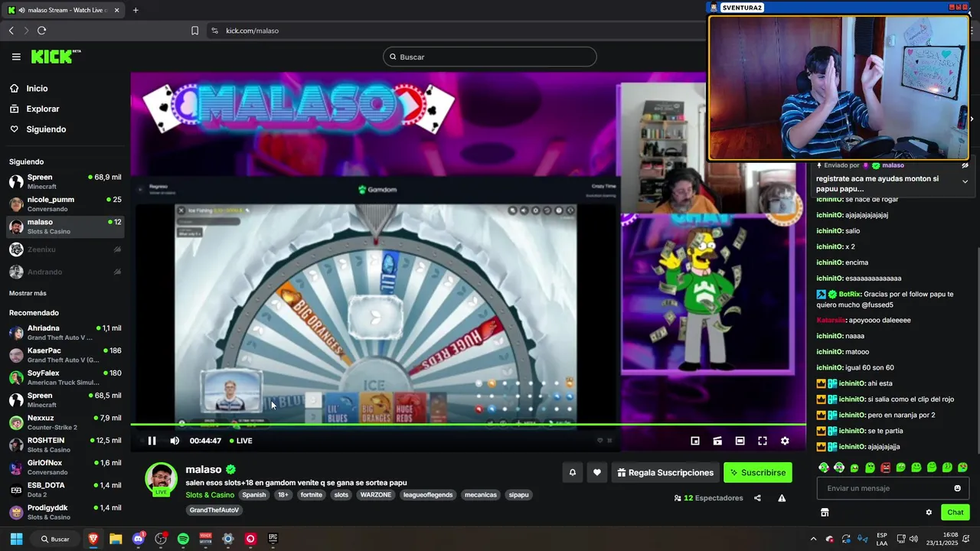This screenshot has height=551, width=980.
Task: Open a new browser tab
Action: coord(136,10)
